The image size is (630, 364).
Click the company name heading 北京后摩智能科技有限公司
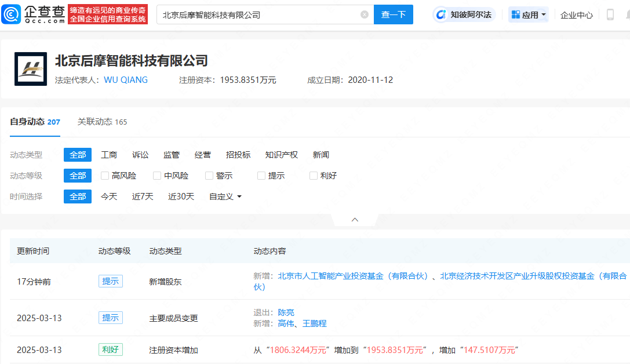(132, 61)
